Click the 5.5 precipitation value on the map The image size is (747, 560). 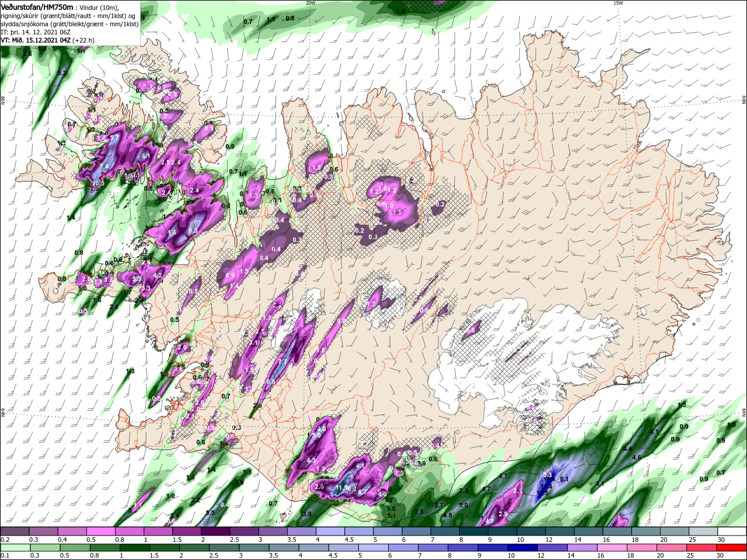point(211,513)
